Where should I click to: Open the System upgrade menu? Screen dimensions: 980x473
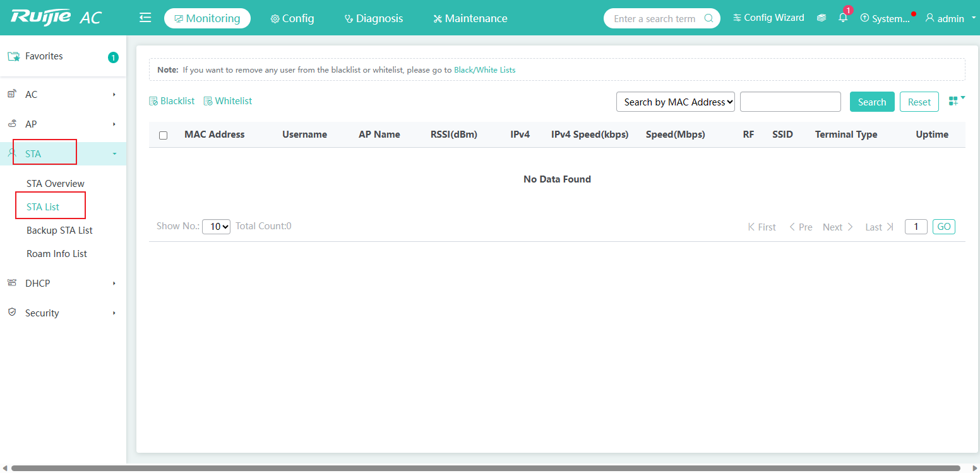885,18
